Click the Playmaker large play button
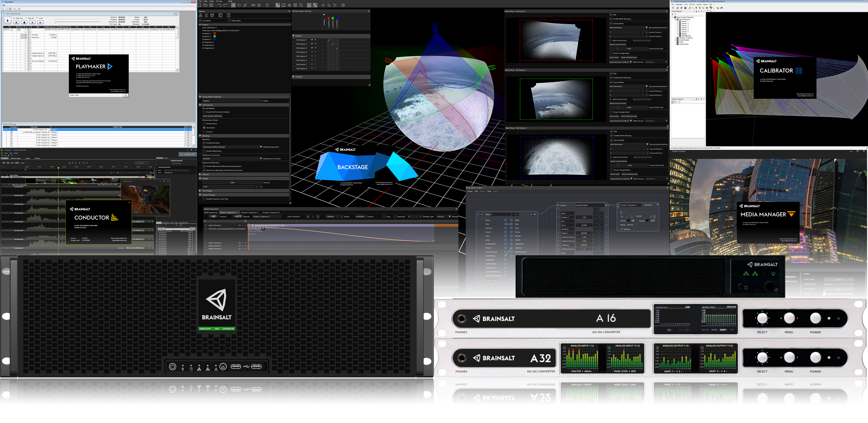 (x=8, y=21)
